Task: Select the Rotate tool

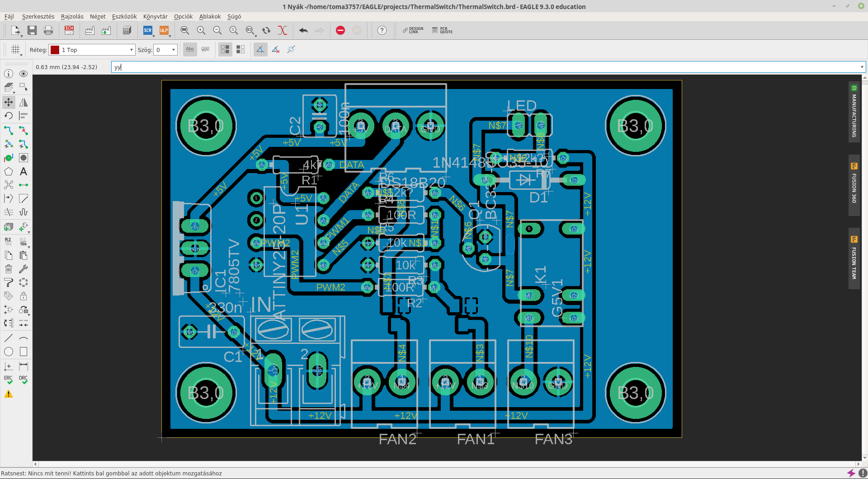Action: coord(9,116)
